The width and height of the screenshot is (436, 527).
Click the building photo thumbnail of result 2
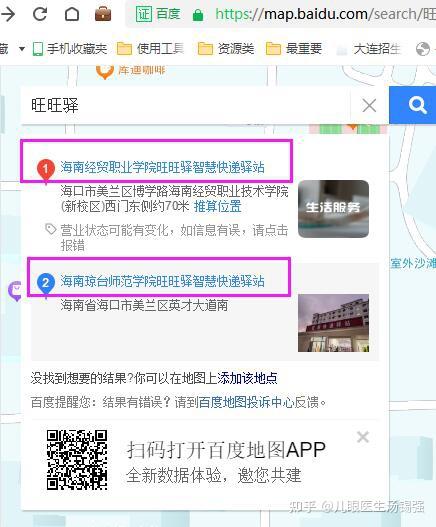pyautogui.click(x=333, y=323)
